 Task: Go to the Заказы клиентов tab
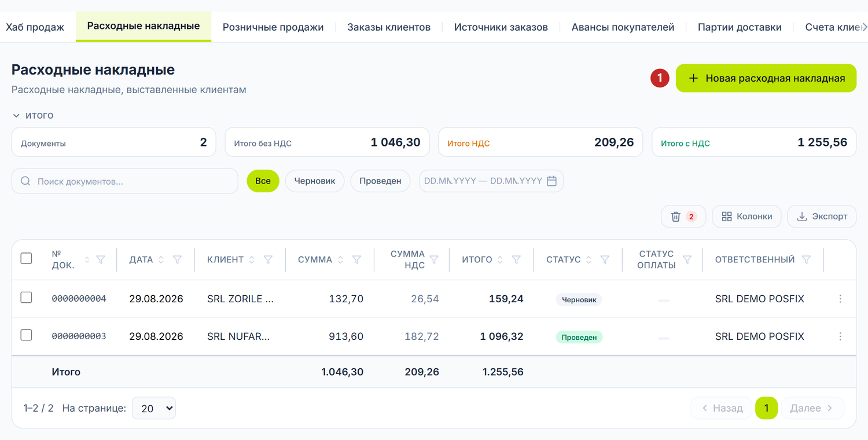[x=389, y=27]
